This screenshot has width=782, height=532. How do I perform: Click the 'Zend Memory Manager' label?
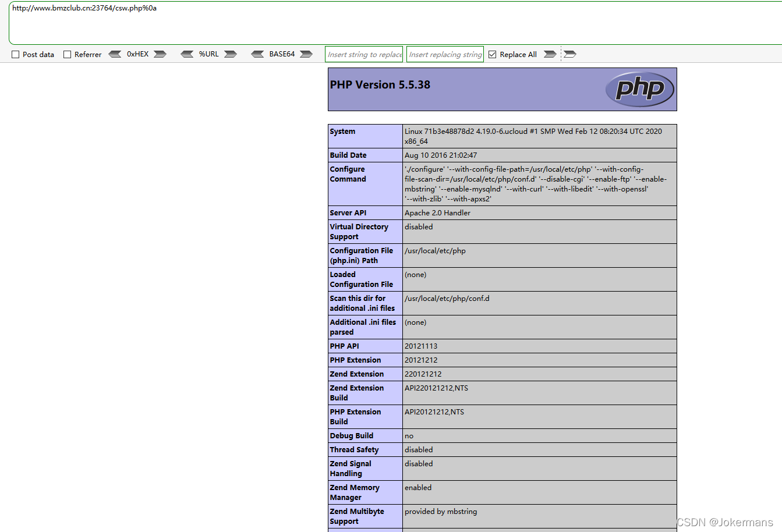pyautogui.click(x=355, y=492)
